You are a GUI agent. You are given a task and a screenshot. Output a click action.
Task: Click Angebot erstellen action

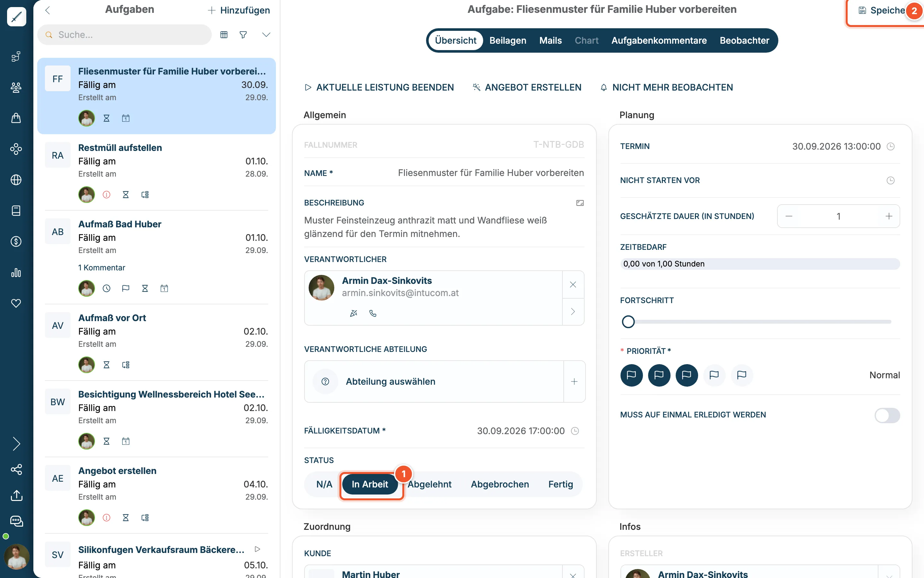coord(527,88)
